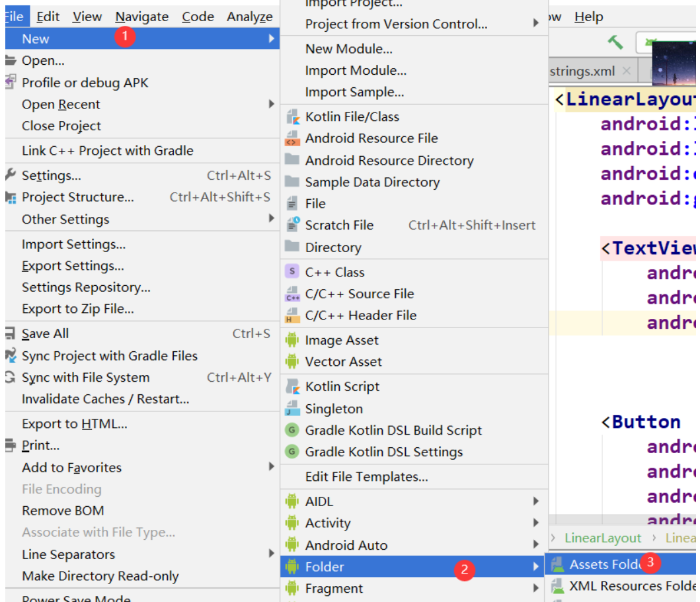Click the Kotlin Script icon
The image size is (700, 602).
(293, 386)
